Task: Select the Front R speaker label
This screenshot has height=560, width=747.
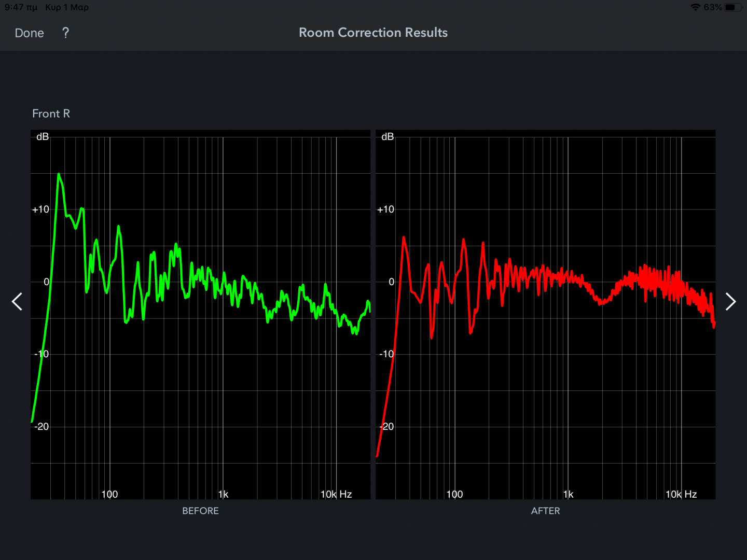Action: pos(51,114)
